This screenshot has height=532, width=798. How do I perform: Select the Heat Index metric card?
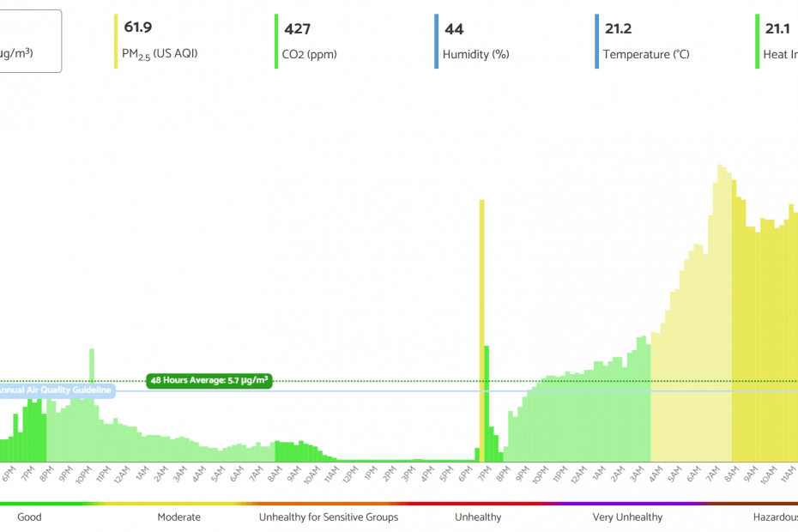click(x=781, y=39)
